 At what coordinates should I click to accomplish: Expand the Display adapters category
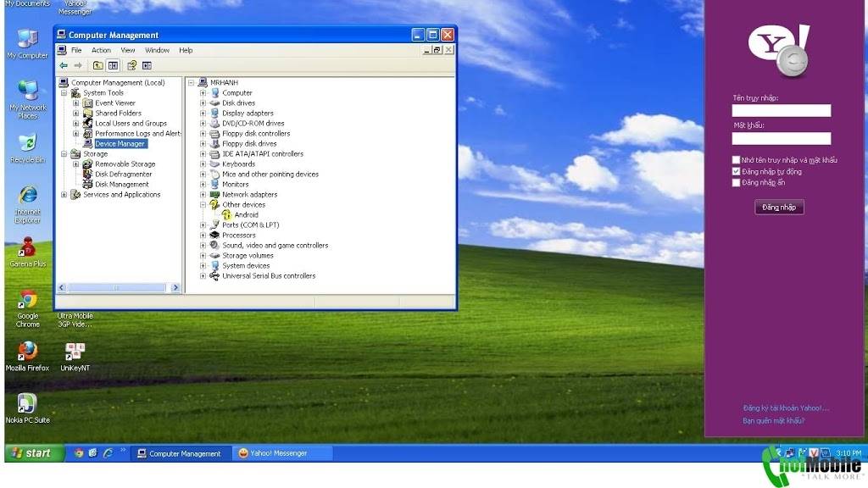tap(203, 114)
